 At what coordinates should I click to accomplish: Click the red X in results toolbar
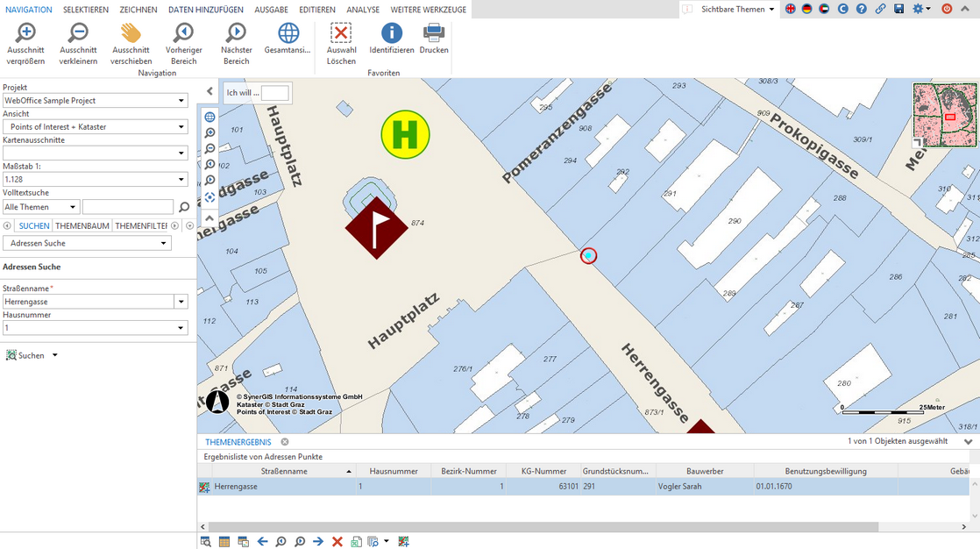point(337,542)
